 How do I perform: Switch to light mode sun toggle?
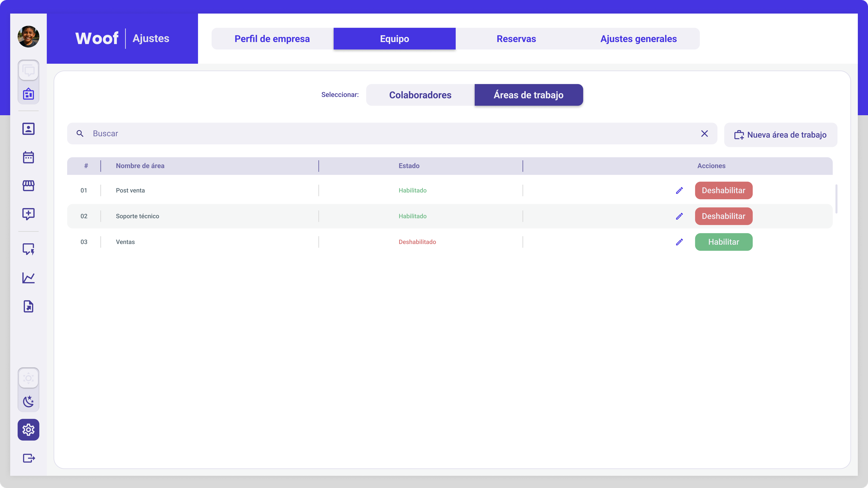(28, 378)
